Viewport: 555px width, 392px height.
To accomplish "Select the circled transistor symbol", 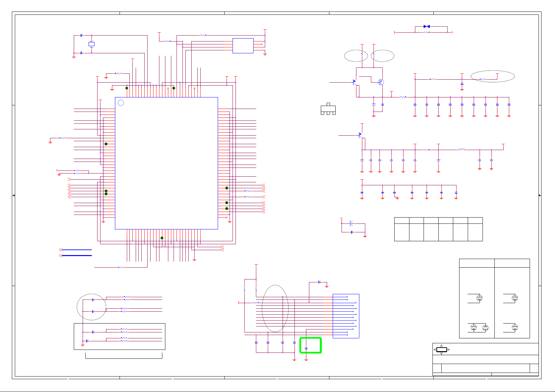I will pos(381,82).
